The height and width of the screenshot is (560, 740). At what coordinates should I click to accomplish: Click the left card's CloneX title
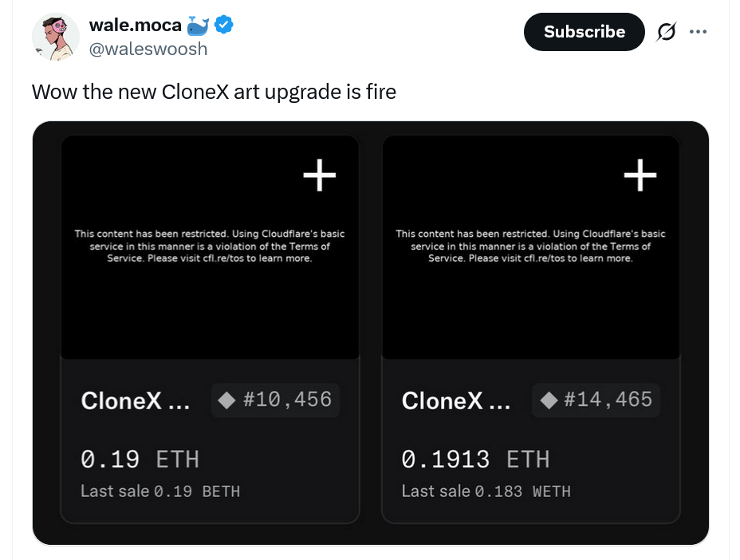[136, 400]
